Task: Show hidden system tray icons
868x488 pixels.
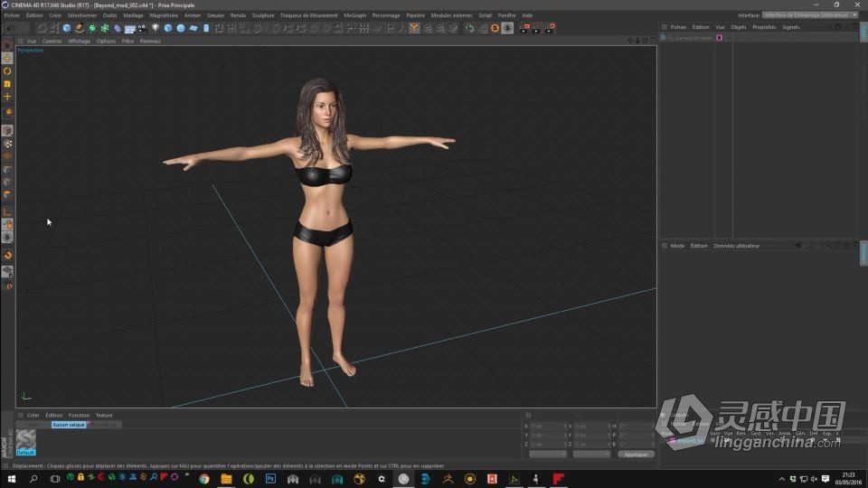Action: coord(781,479)
